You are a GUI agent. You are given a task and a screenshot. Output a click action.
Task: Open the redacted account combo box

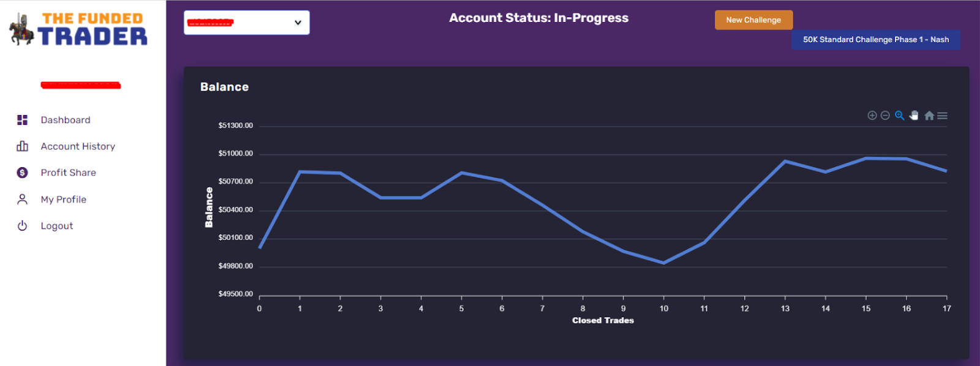pyautogui.click(x=247, y=23)
